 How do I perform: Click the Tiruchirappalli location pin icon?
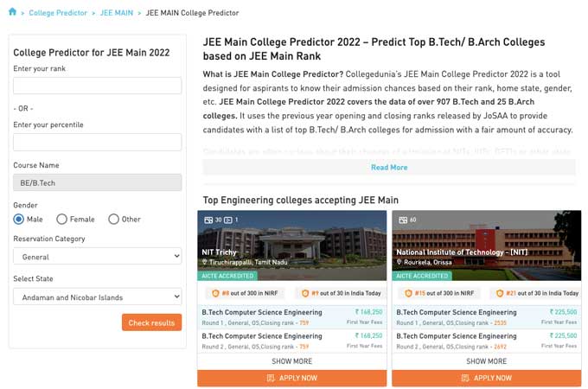[x=205, y=262]
